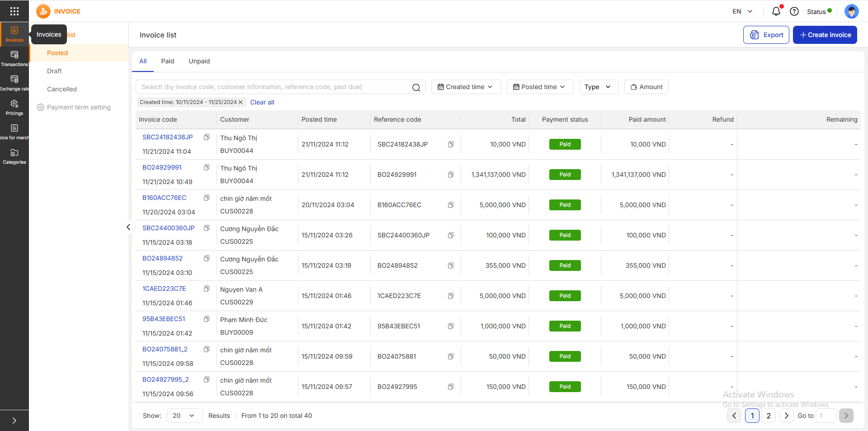Screen dimensions: 868x431
Task: Remove the Created time filter chip
Action: [x=241, y=102]
